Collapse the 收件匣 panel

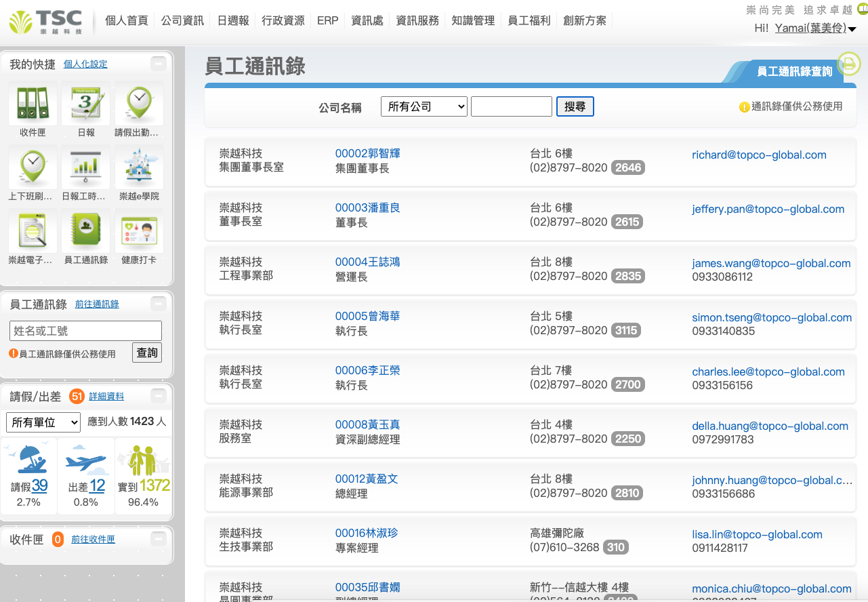coord(158,540)
